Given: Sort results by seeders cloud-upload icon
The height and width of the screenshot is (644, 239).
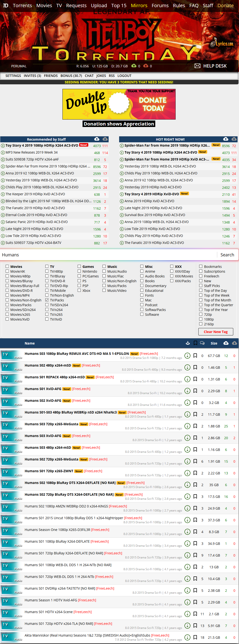Looking at the screenshot, I should [x=226, y=343].
